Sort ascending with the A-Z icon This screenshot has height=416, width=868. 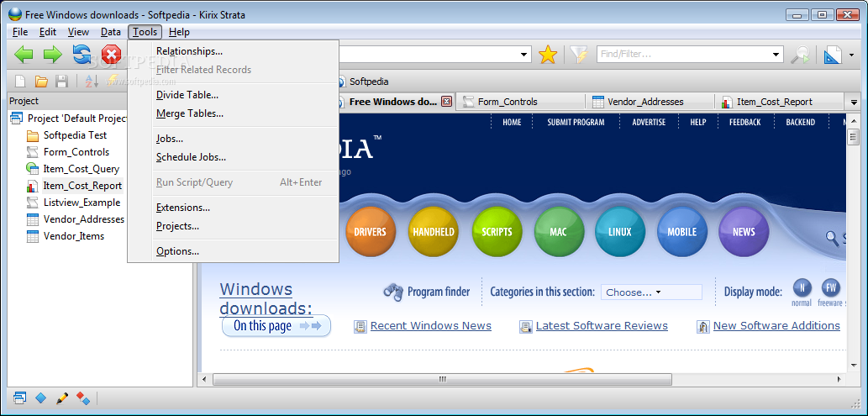click(92, 82)
